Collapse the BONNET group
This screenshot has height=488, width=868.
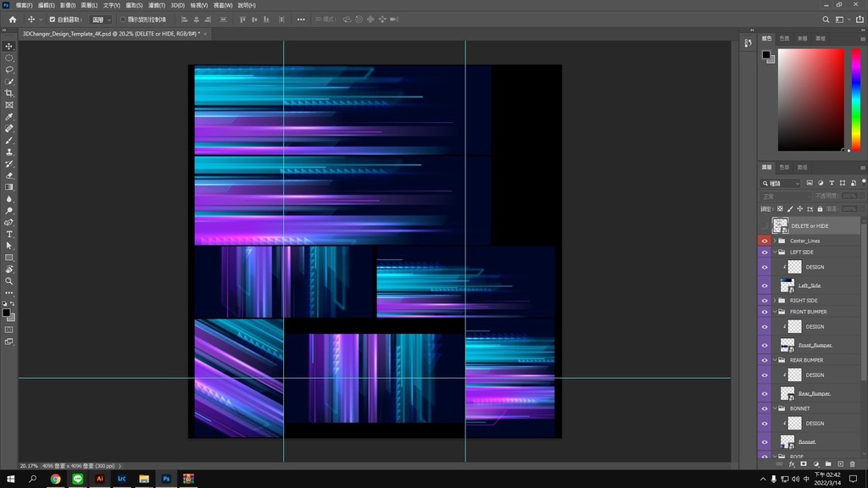tap(775, 408)
